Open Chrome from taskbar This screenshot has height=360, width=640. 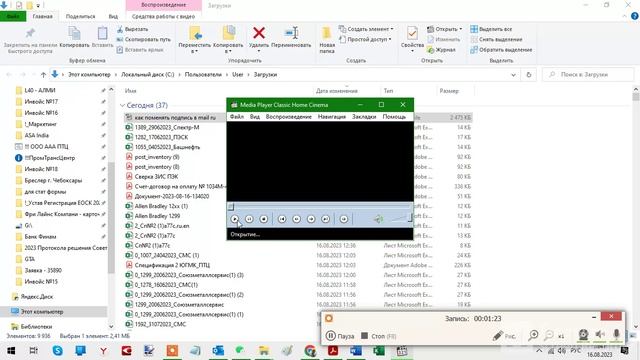click(310, 351)
